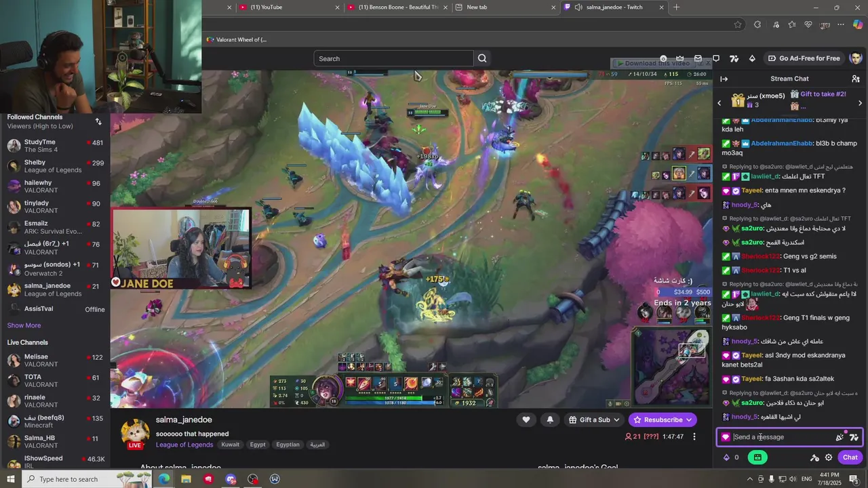This screenshot has height=488, width=868.
Task: Click Go Ad-Free for Free button
Action: (804, 58)
